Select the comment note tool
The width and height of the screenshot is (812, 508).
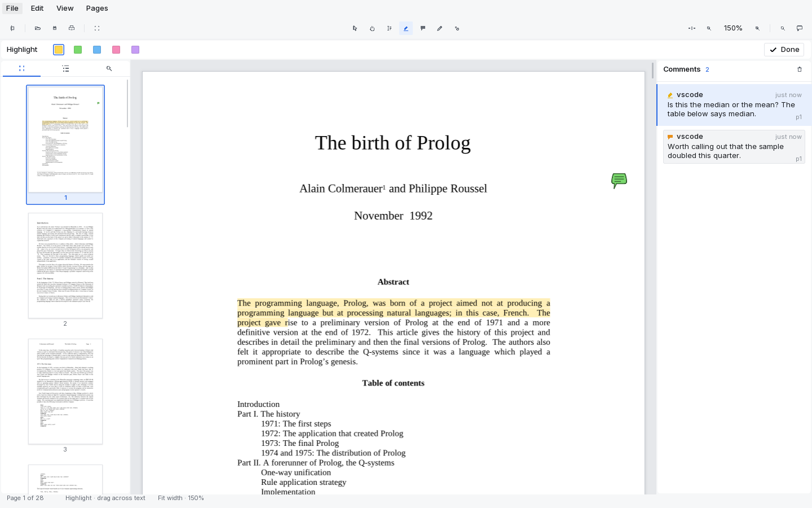pos(423,28)
